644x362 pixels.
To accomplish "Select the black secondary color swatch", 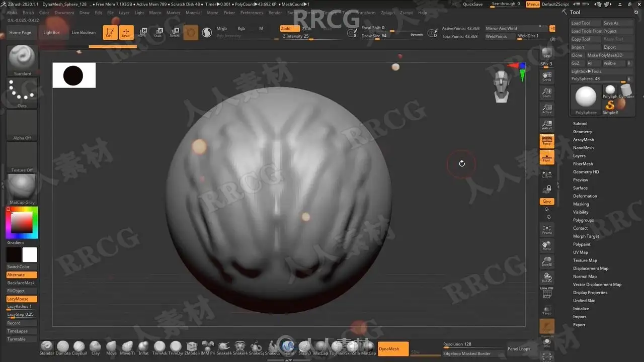I will (14, 254).
